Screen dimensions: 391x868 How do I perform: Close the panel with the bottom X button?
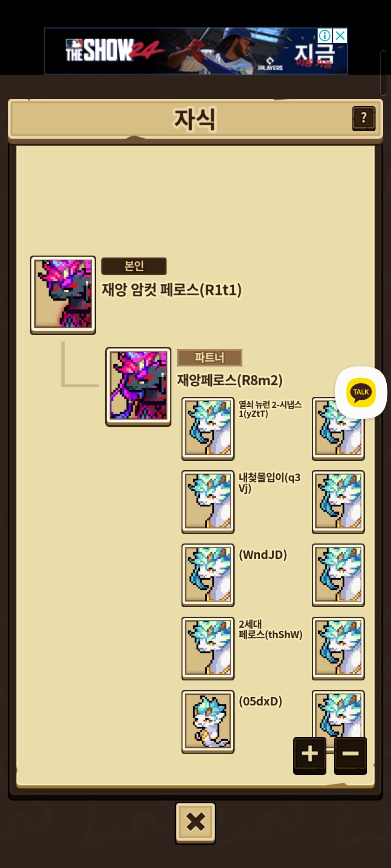(195, 823)
